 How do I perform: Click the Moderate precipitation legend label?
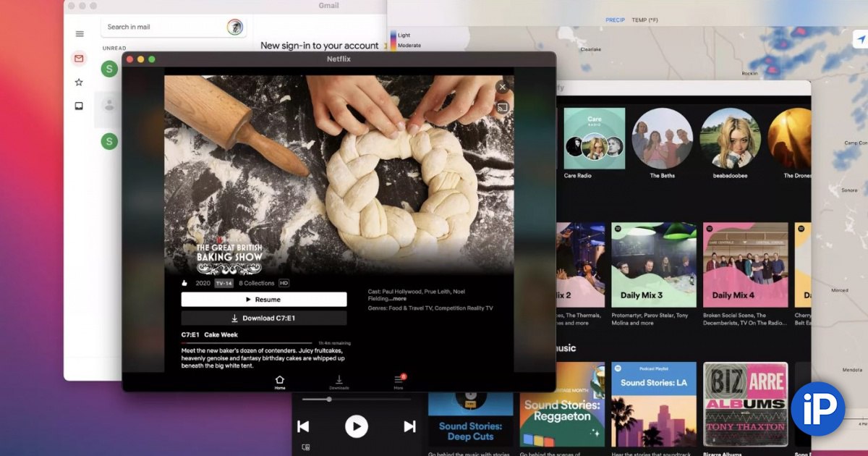(409, 46)
